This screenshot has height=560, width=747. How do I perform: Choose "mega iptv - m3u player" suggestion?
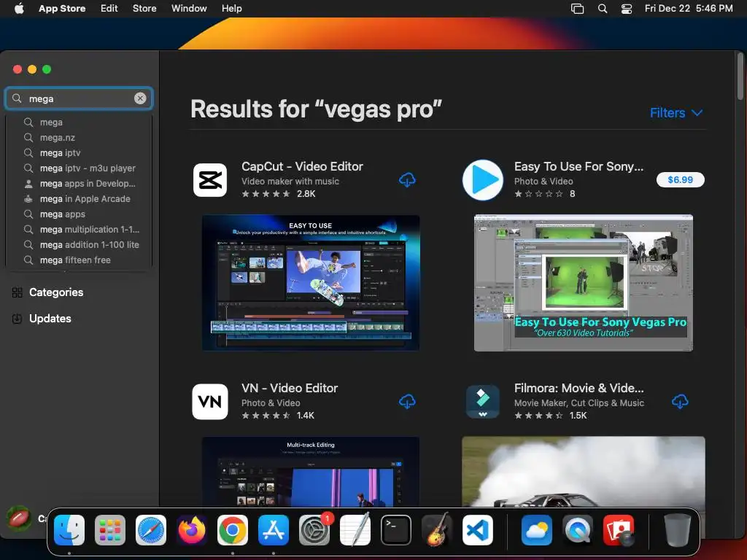click(79, 168)
